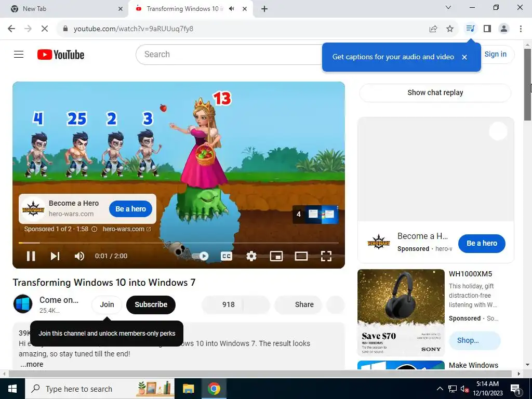Pause the video with the pause button

pyautogui.click(x=31, y=256)
